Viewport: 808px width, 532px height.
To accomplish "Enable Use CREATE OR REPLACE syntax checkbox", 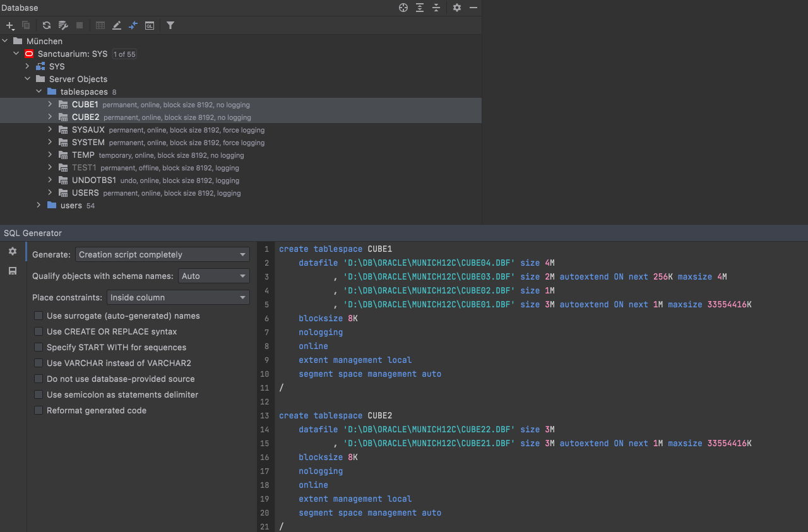I will [39, 331].
